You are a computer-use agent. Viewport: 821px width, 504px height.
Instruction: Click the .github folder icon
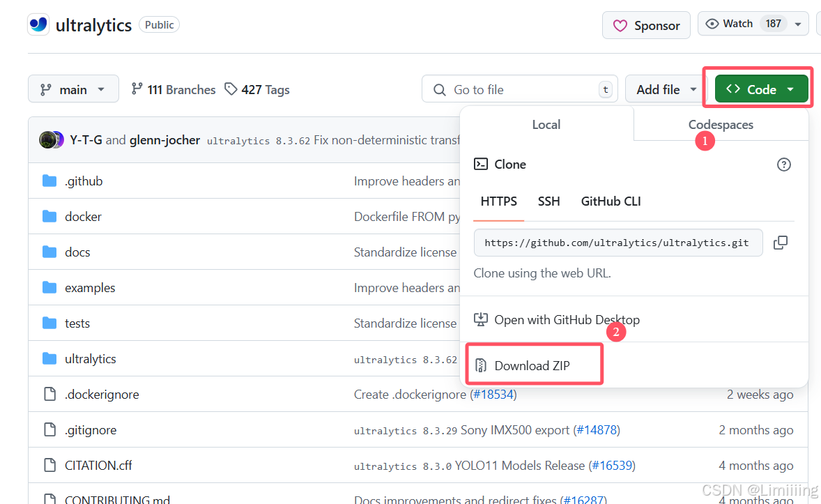[x=49, y=181]
